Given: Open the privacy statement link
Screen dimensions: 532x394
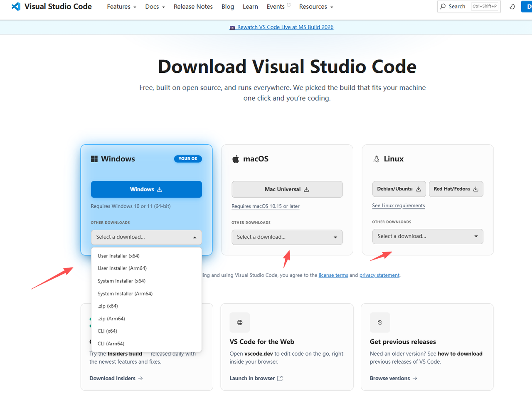Looking at the screenshot, I should (x=379, y=275).
